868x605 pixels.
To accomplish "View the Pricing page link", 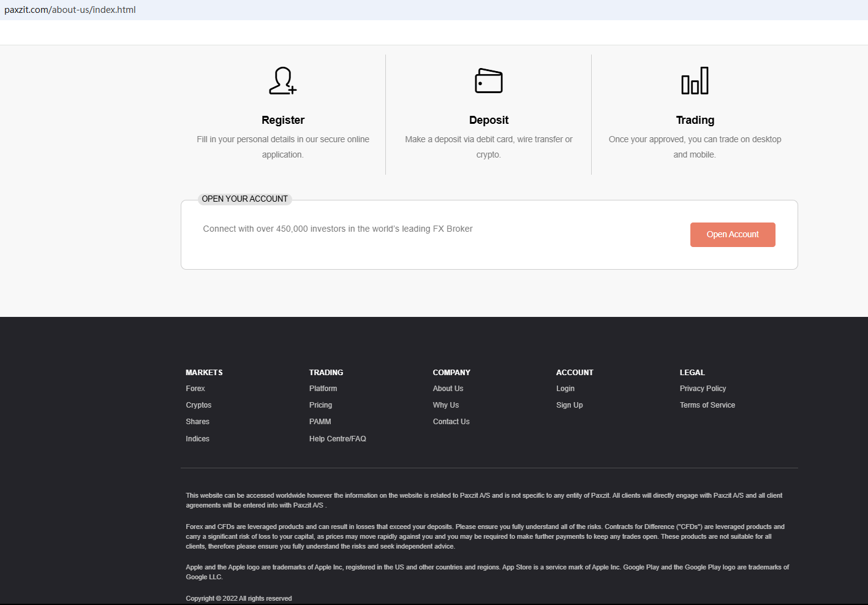I will 320,405.
